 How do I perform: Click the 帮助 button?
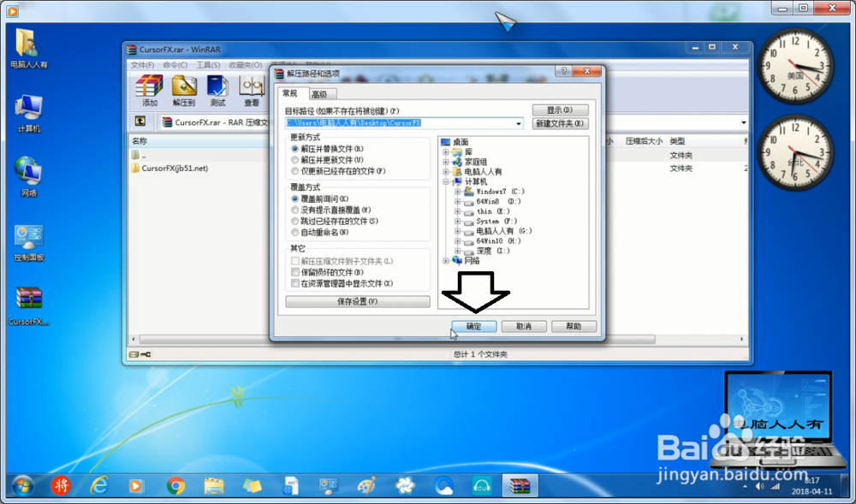click(x=574, y=326)
